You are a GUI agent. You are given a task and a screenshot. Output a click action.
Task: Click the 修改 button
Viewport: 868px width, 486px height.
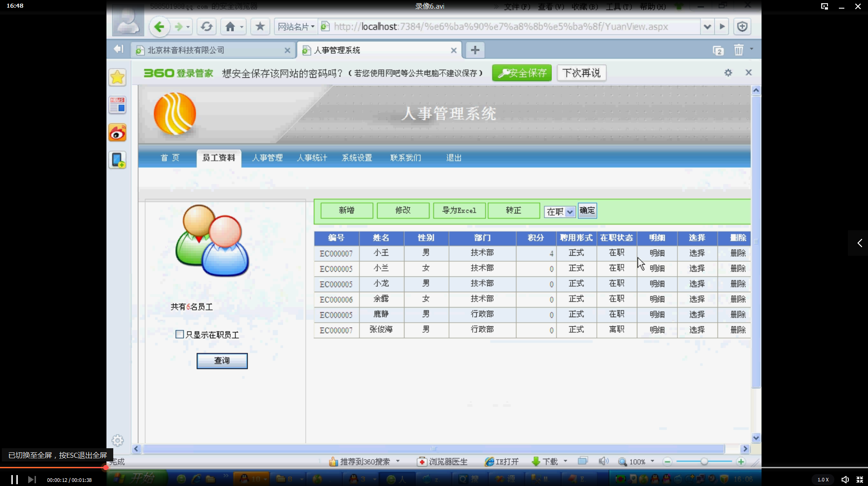[403, 210]
